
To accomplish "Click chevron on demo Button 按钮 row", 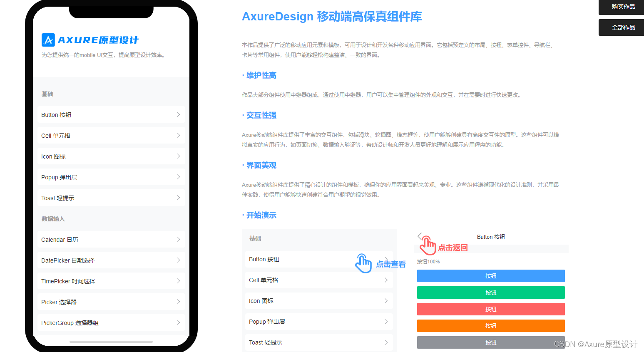I will pos(386,259).
